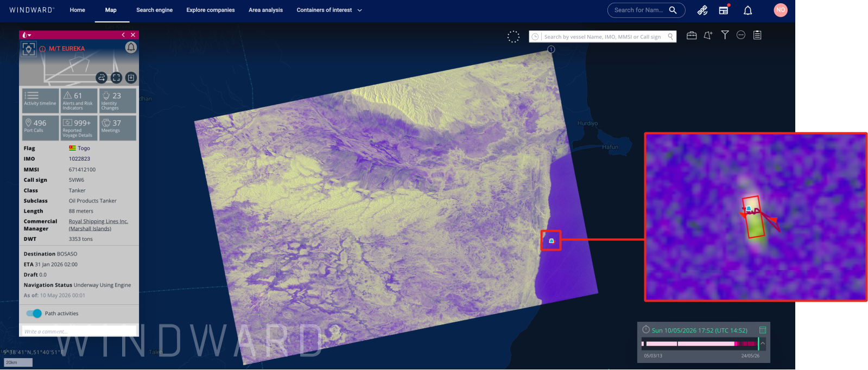Click the dark magenta activity segment on timeline
Viewport: 868px width, 370px height.
pos(748,343)
